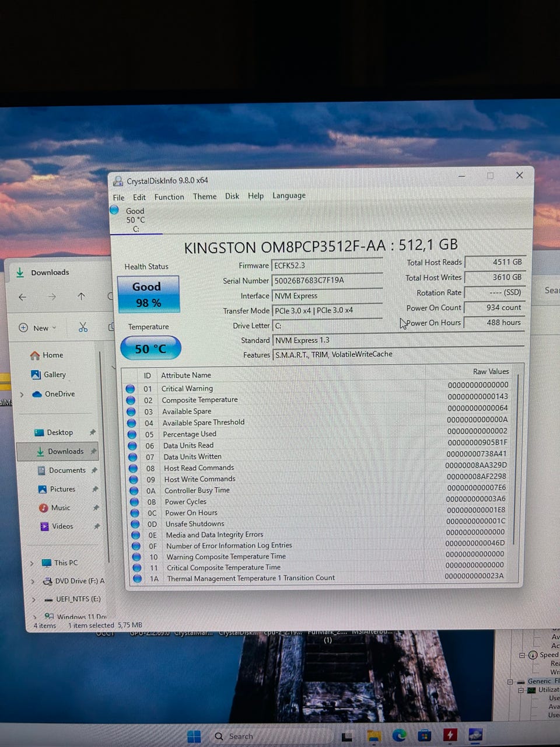Expand the This PC tree node
The height and width of the screenshot is (747, 560).
point(32,563)
